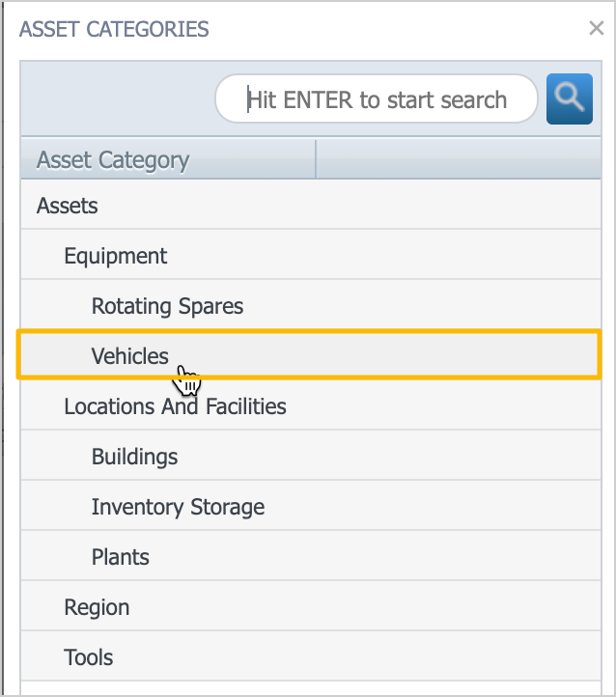Select the Region category
Image resolution: width=616 pixels, height=697 pixels.
point(97,607)
